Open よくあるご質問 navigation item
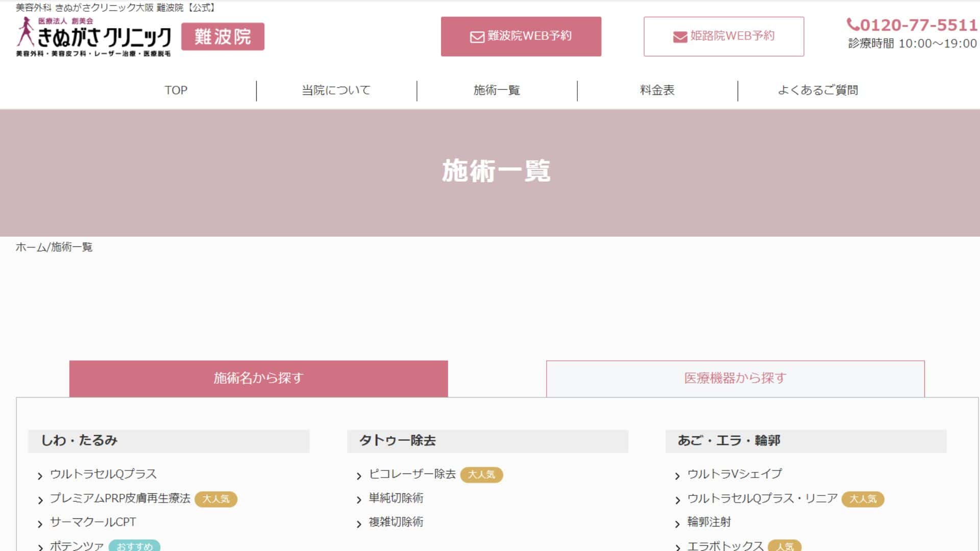This screenshot has width=980, height=551. click(818, 90)
